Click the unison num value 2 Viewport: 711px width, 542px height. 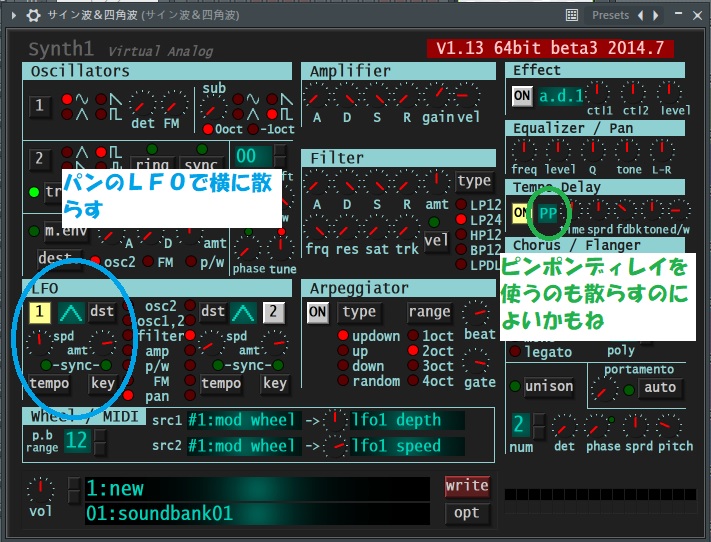(519, 425)
